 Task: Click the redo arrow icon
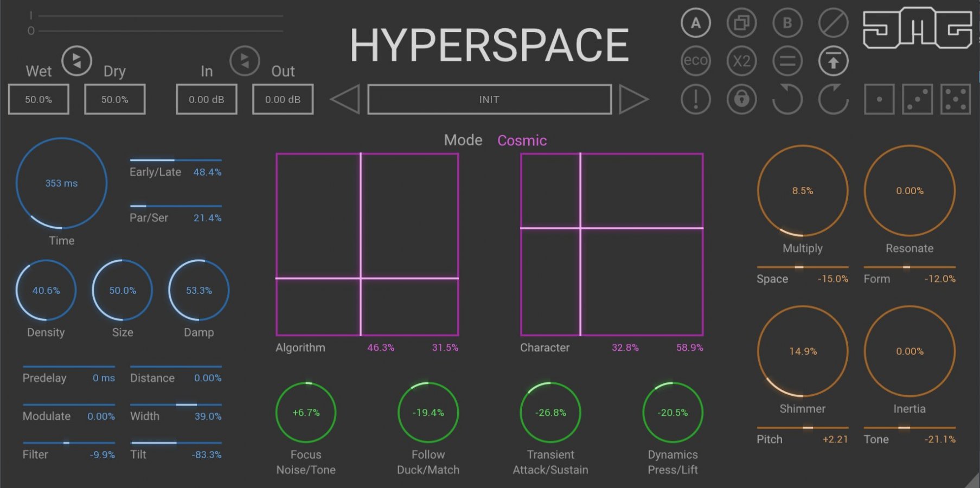point(834,99)
